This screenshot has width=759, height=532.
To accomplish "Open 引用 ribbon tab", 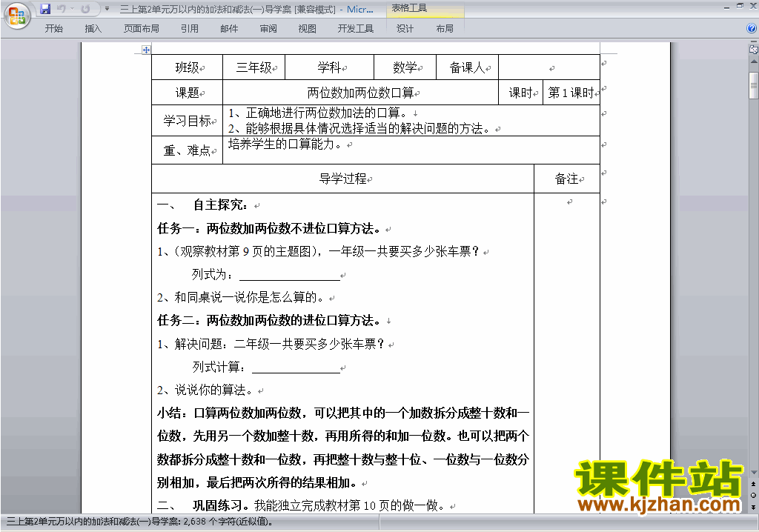I will (190, 29).
